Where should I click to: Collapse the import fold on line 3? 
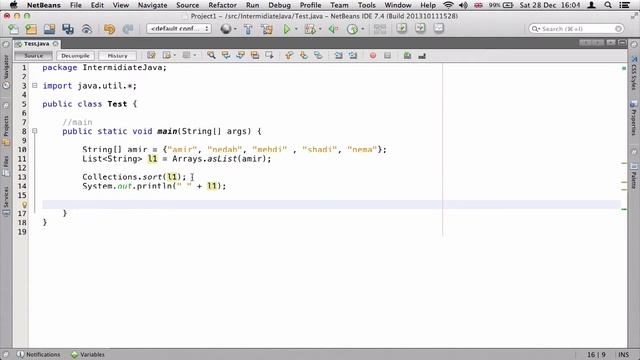(35, 86)
